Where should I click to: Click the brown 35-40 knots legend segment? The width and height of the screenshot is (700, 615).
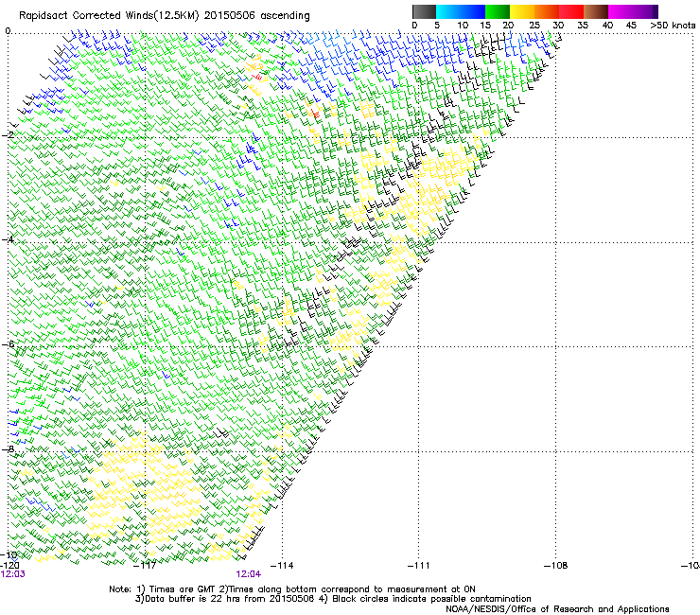tap(596, 11)
